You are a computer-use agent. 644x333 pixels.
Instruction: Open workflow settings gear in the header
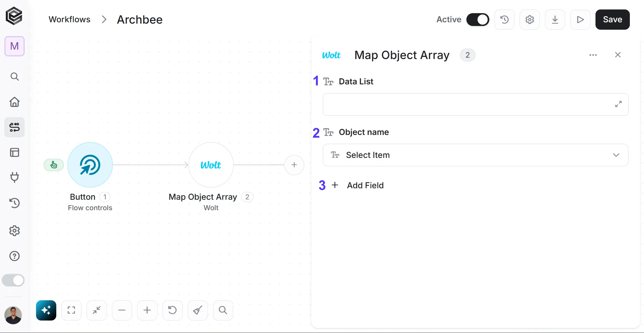click(530, 20)
